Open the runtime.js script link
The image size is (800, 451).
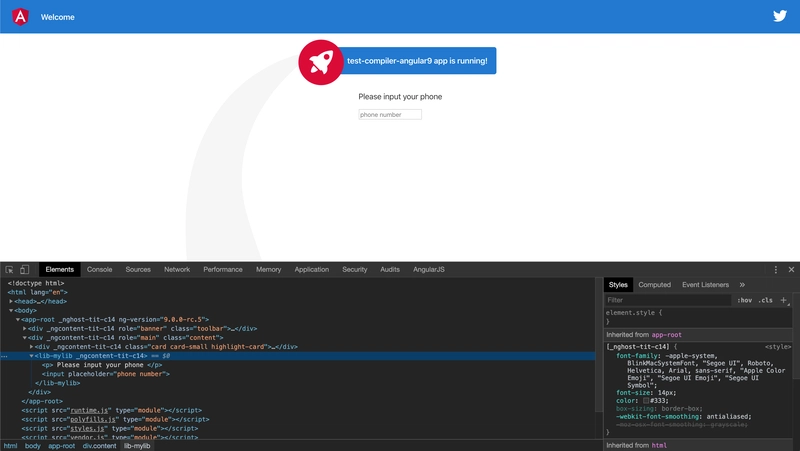89,410
